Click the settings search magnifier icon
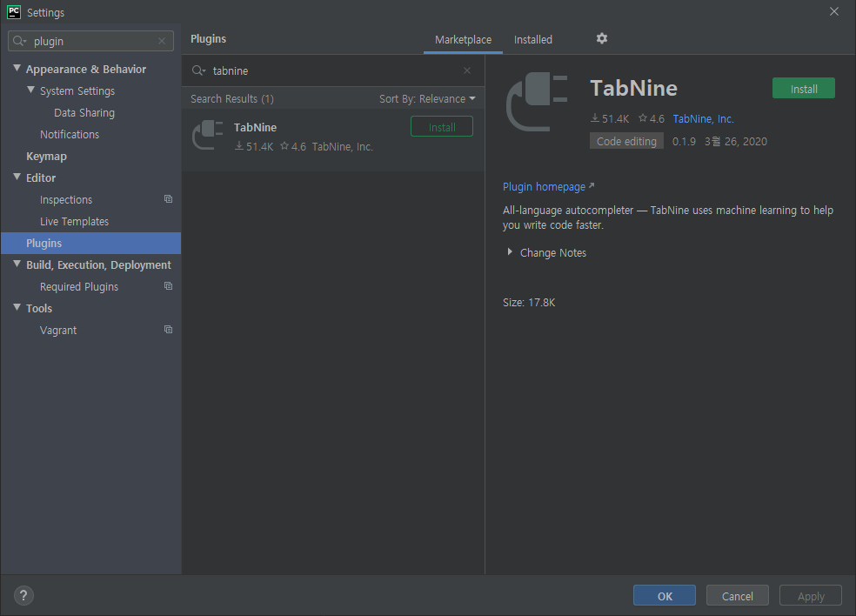This screenshot has width=856, height=616. click(20, 41)
